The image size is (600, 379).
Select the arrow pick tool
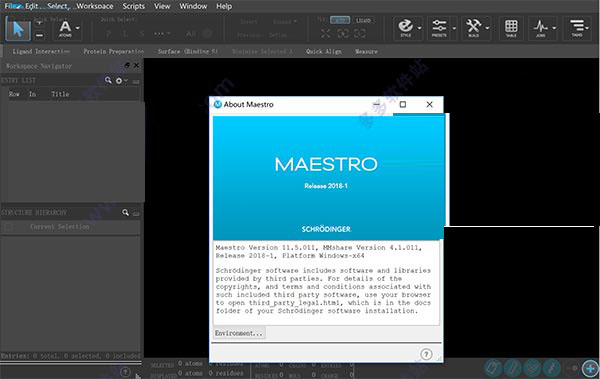[x=18, y=29]
